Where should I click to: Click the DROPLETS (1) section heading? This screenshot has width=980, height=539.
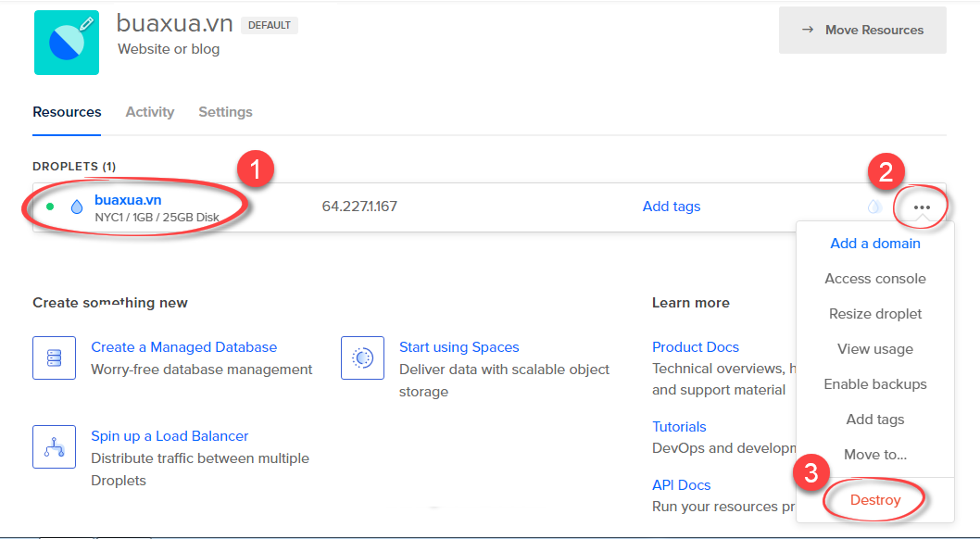(74, 166)
